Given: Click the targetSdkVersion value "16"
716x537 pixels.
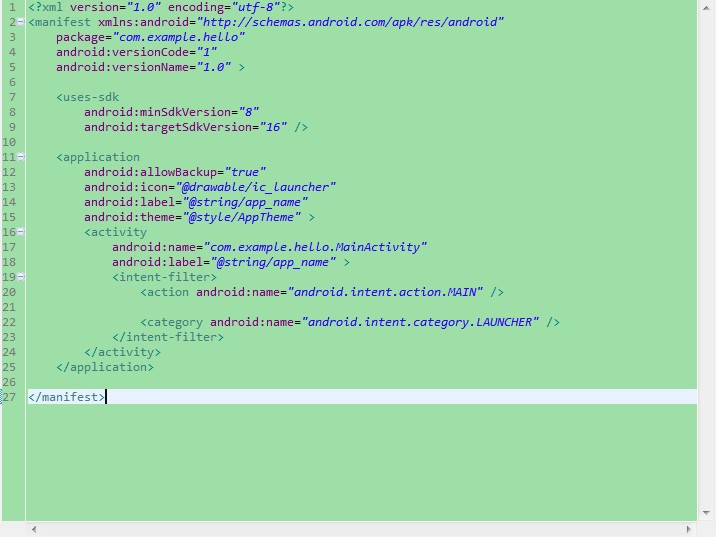Looking at the screenshot, I should [x=273, y=127].
